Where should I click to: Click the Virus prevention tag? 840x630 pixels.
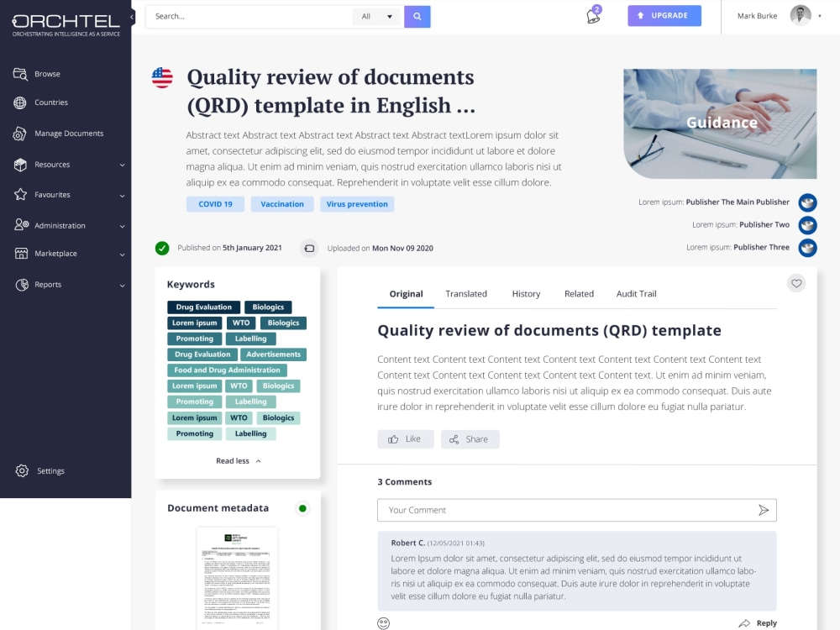[357, 204]
